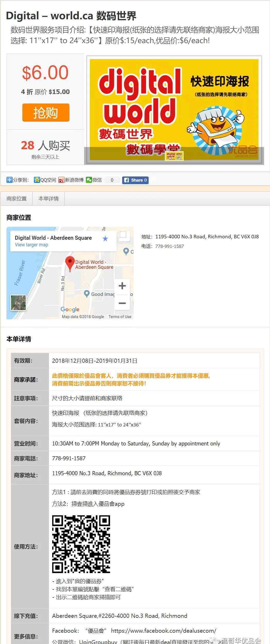270x644 pixels.
Task: Open the dealusecom Facebook URL
Action: (164, 631)
